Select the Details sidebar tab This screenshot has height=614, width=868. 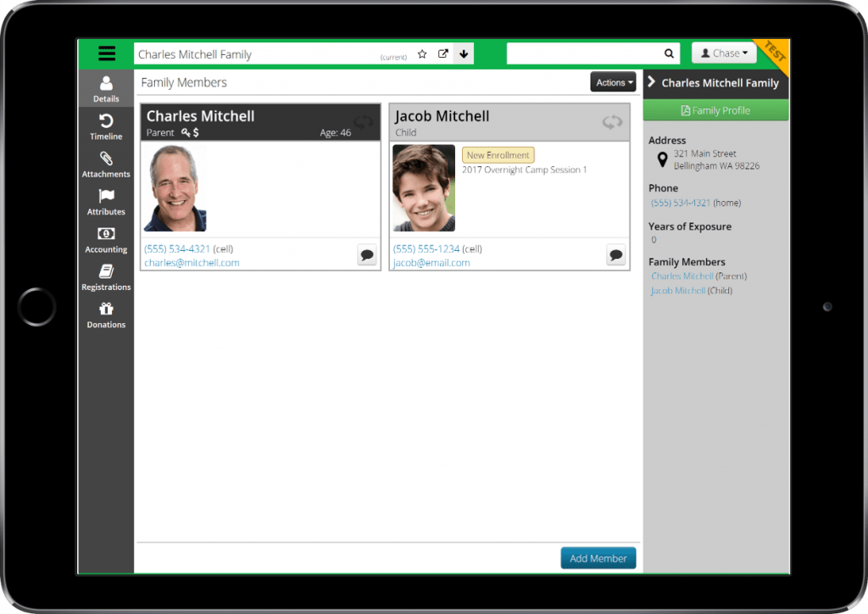click(x=106, y=88)
